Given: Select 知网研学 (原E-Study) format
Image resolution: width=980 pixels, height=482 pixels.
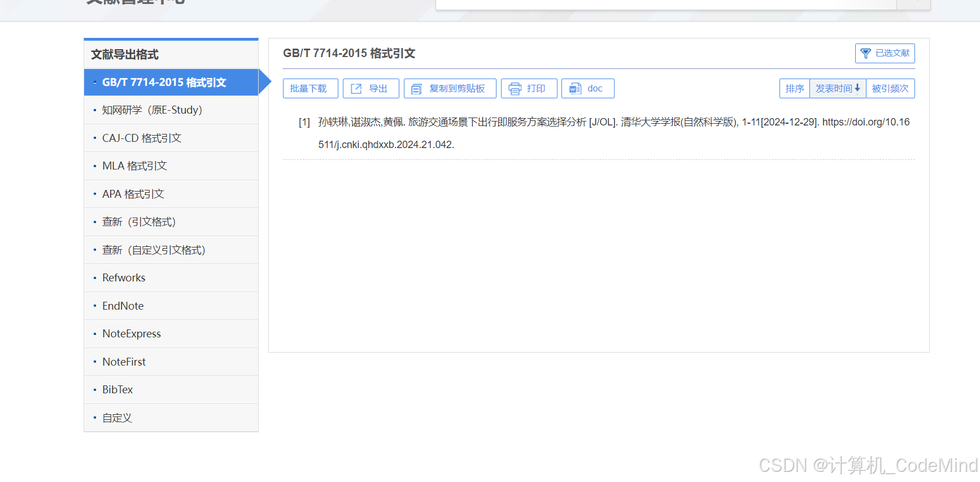Looking at the screenshot, I should (x=171, y=110).
